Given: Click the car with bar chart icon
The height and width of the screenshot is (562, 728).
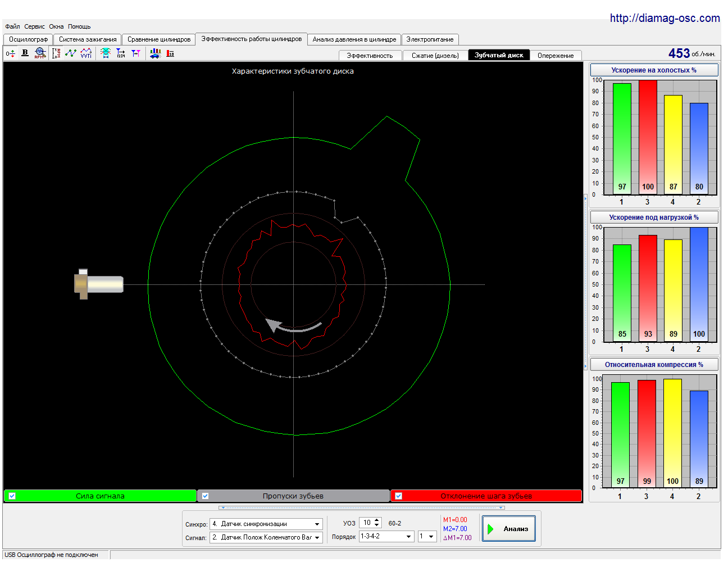Looking at the screenshot, I should pyautogui.click(x=156, y=53).
